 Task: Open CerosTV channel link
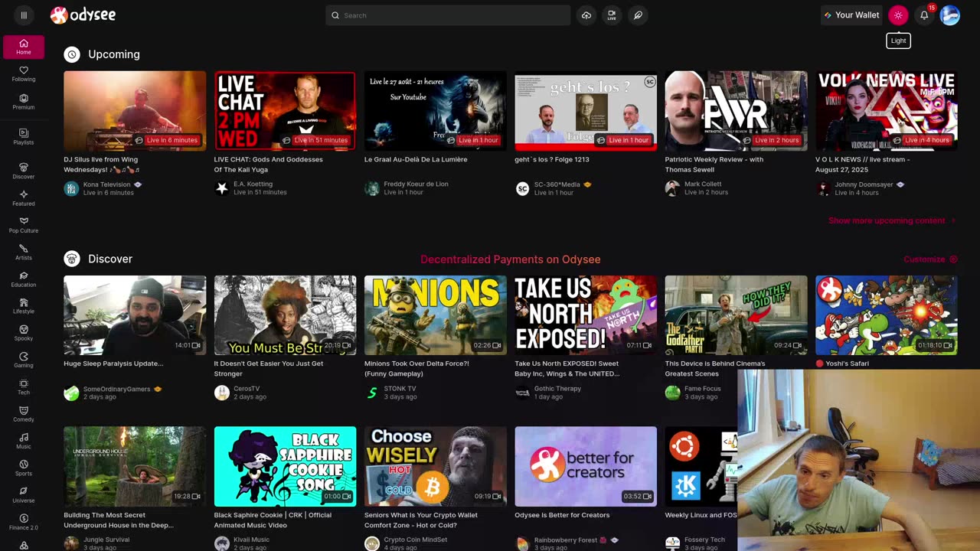(247, 389)
